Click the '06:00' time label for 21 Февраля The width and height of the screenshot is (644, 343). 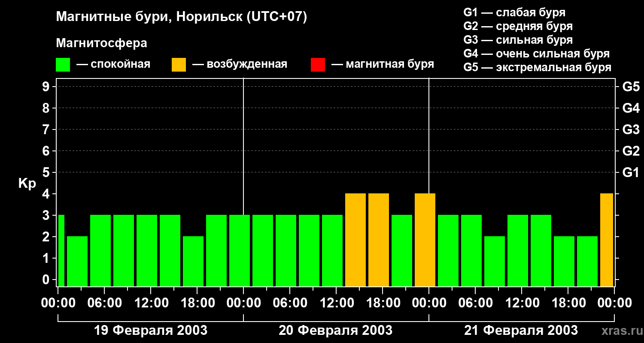[x=475, y=303]
